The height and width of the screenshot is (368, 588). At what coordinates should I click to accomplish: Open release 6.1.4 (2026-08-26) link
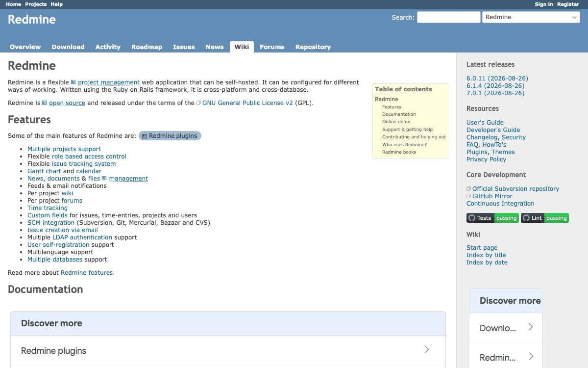(495, 86)
